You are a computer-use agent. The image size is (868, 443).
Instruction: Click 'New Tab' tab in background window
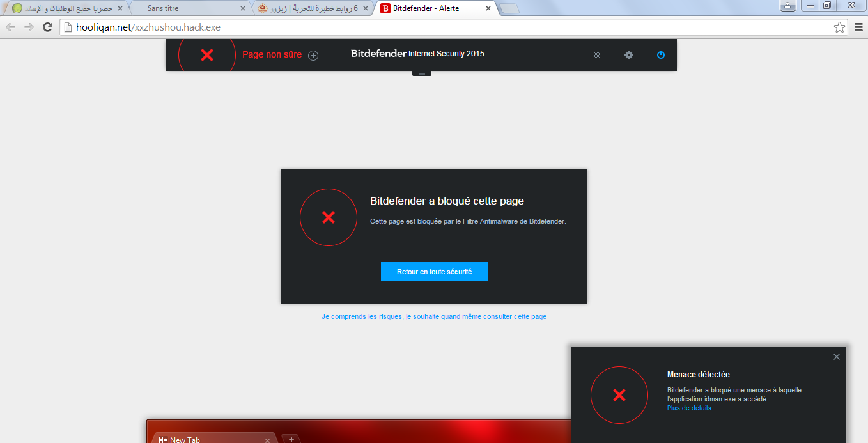coord(213,437)
